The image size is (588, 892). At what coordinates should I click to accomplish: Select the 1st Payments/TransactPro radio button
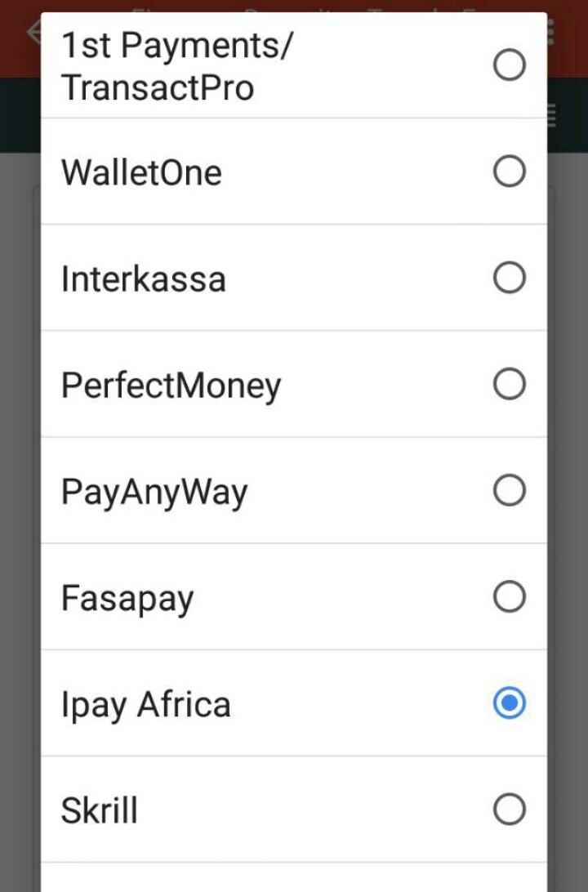point(509,65)
